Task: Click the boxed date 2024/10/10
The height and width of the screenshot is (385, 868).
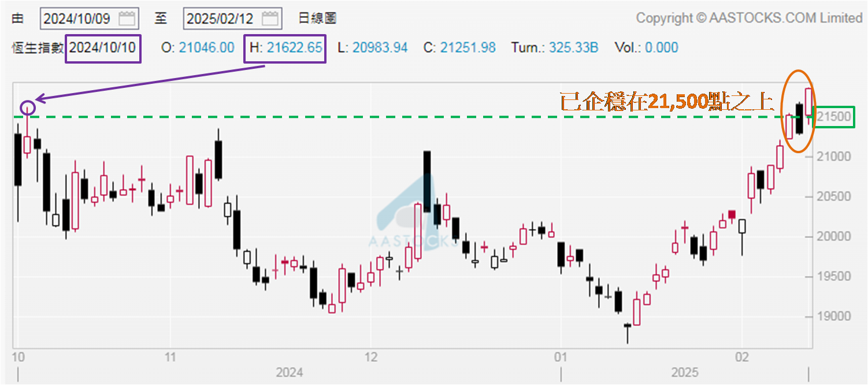Action: 103,47
